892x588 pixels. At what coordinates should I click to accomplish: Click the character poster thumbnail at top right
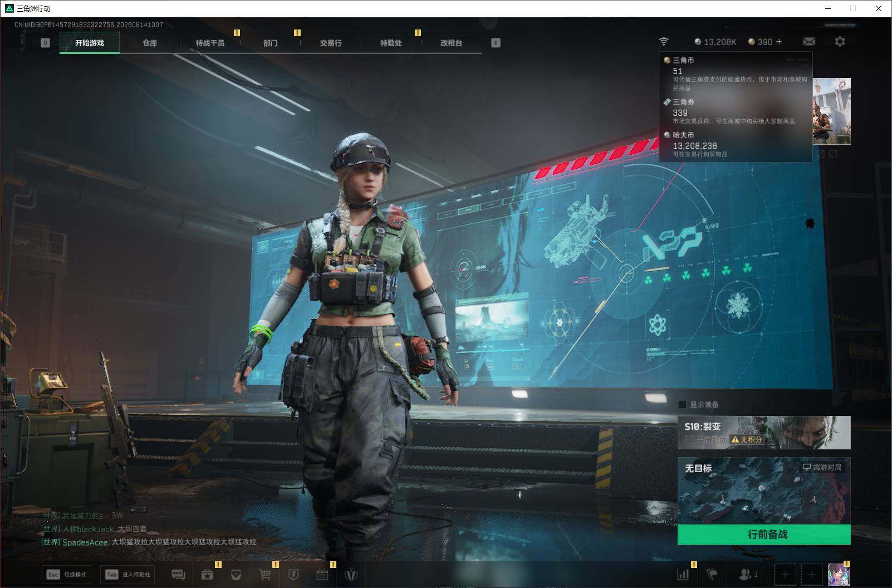pyautogui.click(x=832, y=111)
